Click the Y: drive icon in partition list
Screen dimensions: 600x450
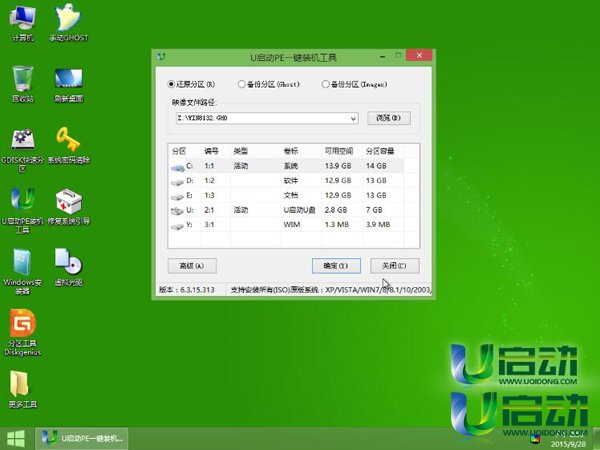177,226
